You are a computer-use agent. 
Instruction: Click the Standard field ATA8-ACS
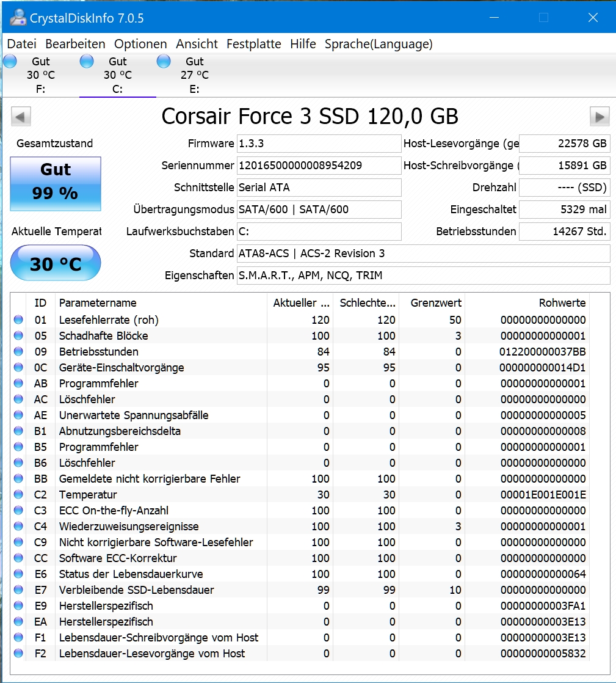click(424, 254)
